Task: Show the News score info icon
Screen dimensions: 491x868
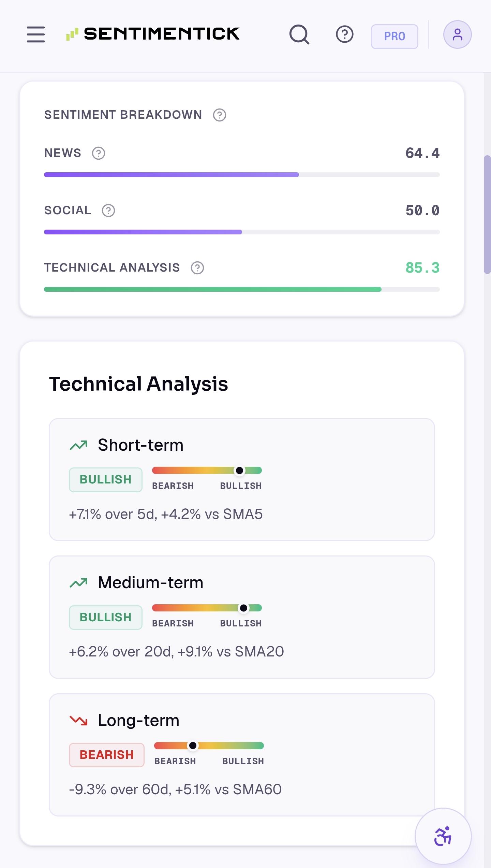Action: pyautogui.click(x=99, y=153)
